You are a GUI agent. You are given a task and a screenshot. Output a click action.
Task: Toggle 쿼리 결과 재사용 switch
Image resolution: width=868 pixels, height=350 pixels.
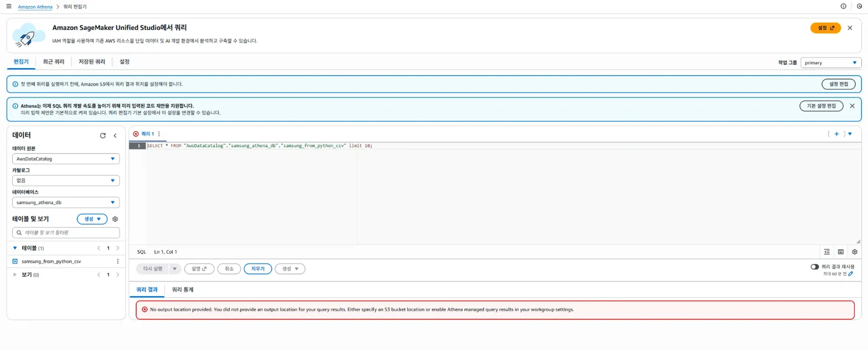click(814, 266)
